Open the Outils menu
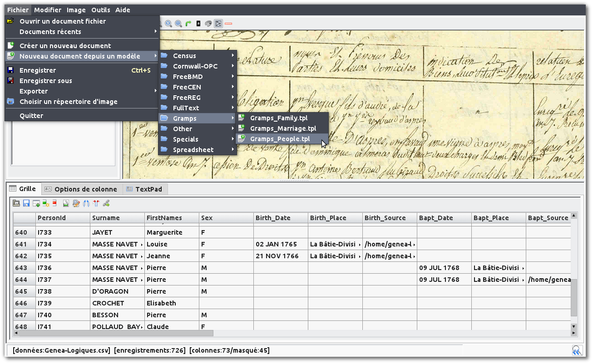 (100, 10)
